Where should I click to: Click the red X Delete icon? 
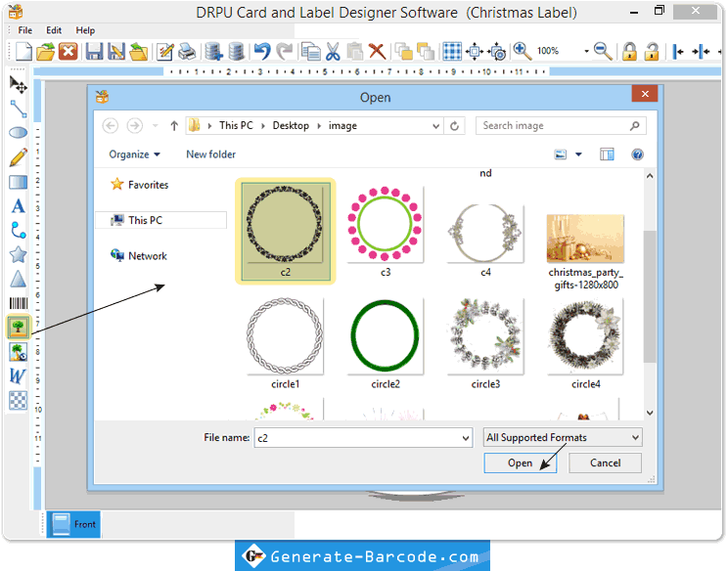point(378,51)
